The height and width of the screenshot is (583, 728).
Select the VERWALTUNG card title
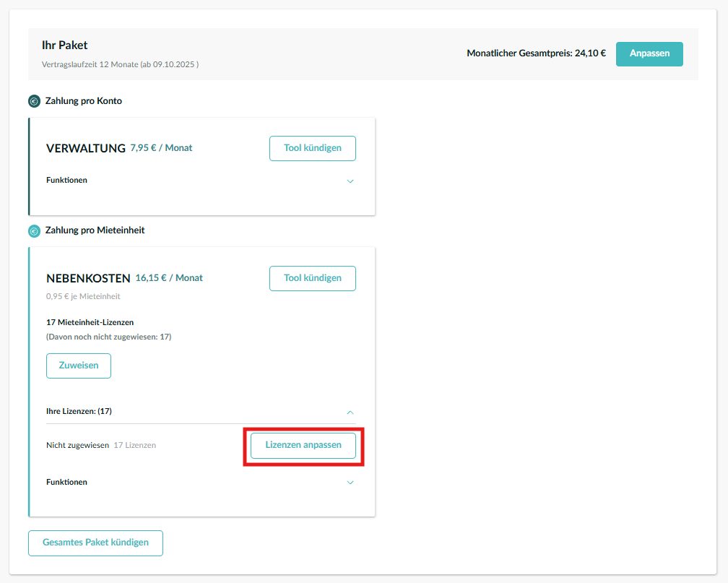(86, 148)
